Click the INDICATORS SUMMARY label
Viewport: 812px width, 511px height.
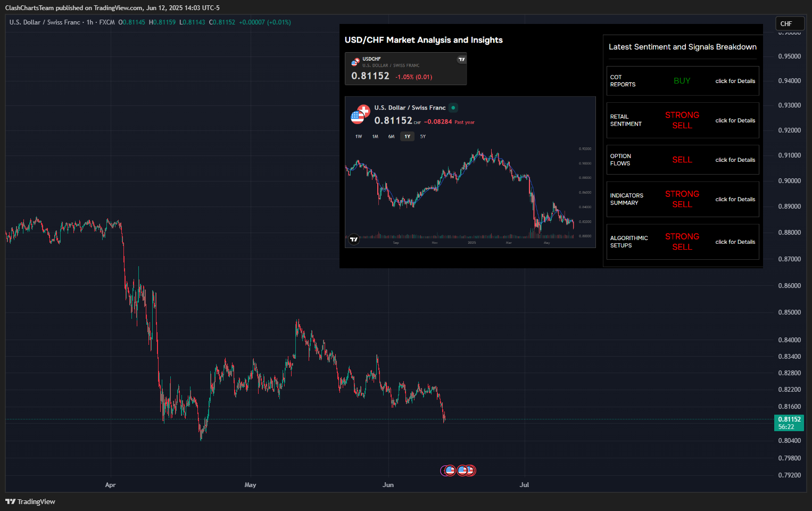[626, 199]
